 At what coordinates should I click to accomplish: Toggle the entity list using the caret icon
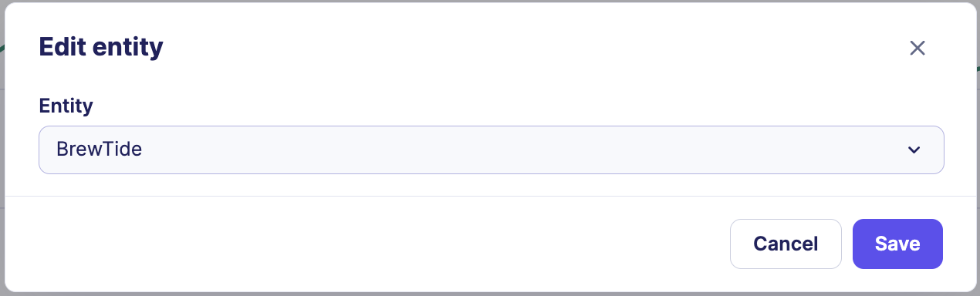click(914, 150)
